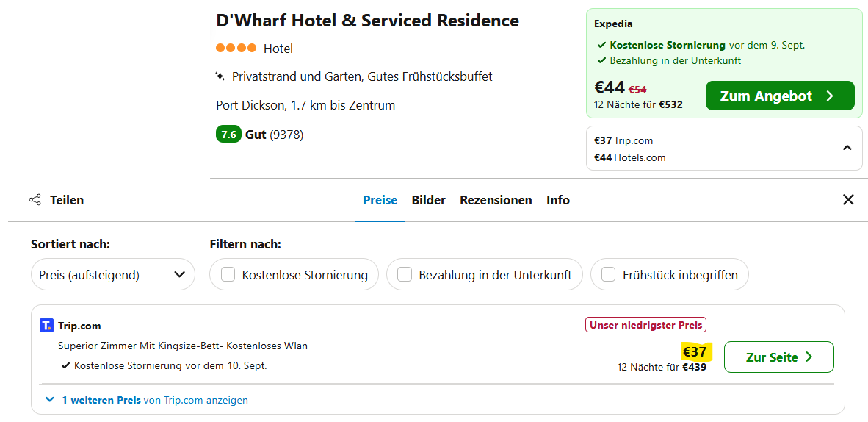Enable the Kostenlose Stornierung filter
868x422 pixels.
[228, 275]
